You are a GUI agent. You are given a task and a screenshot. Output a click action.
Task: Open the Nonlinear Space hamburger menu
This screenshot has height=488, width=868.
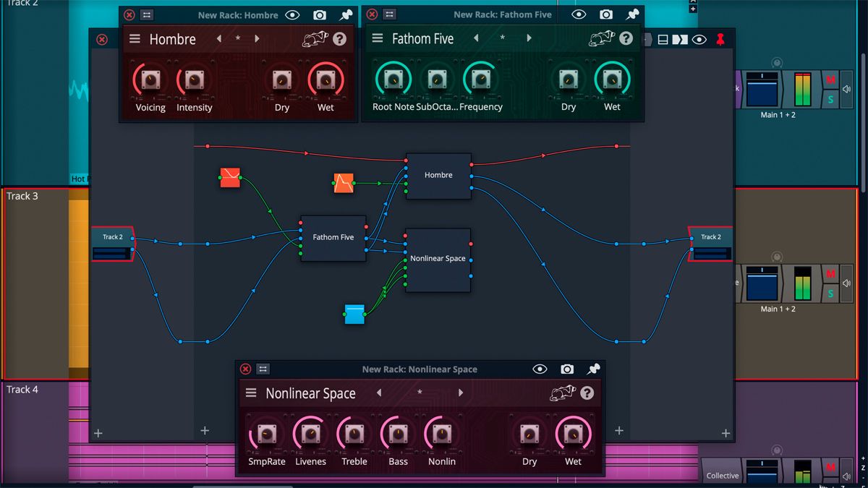coord(250,393)
